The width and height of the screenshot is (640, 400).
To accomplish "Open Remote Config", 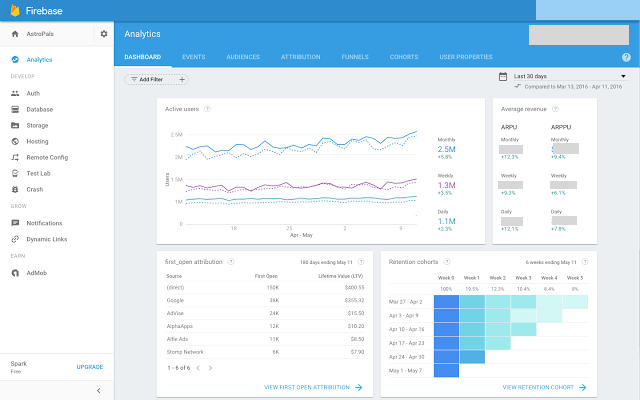I will (46, 157).
